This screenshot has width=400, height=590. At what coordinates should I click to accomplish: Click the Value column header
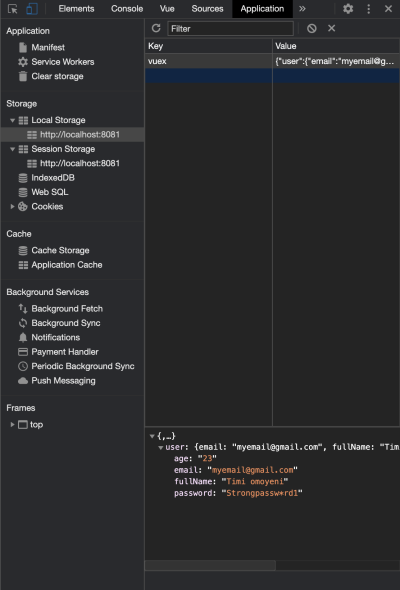[x=336, y=46]
